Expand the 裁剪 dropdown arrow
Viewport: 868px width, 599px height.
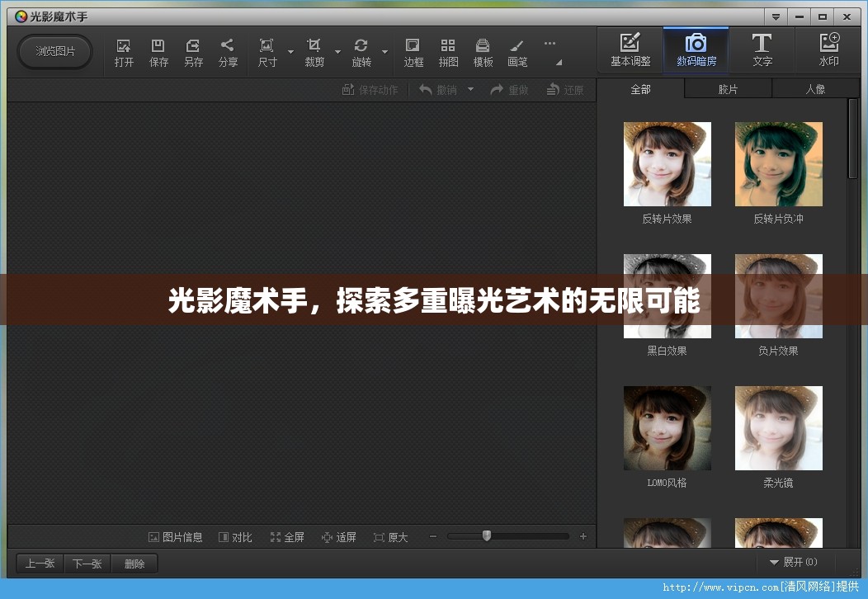[337, 52]
